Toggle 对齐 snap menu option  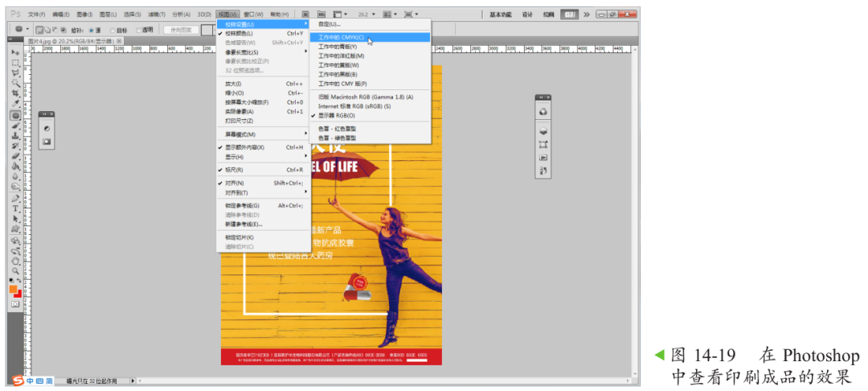(263, 183)
